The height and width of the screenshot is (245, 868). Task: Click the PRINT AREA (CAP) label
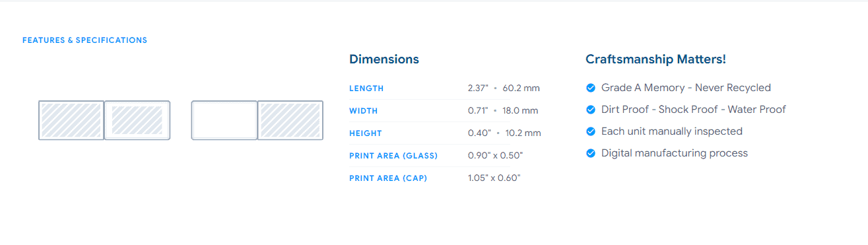click(388, 178)
